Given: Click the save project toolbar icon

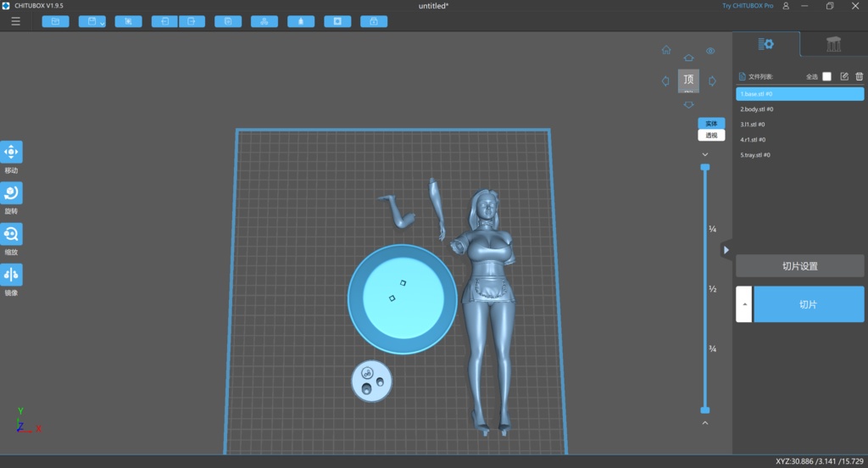Looking at the screenshot, I should pos(92,21).
